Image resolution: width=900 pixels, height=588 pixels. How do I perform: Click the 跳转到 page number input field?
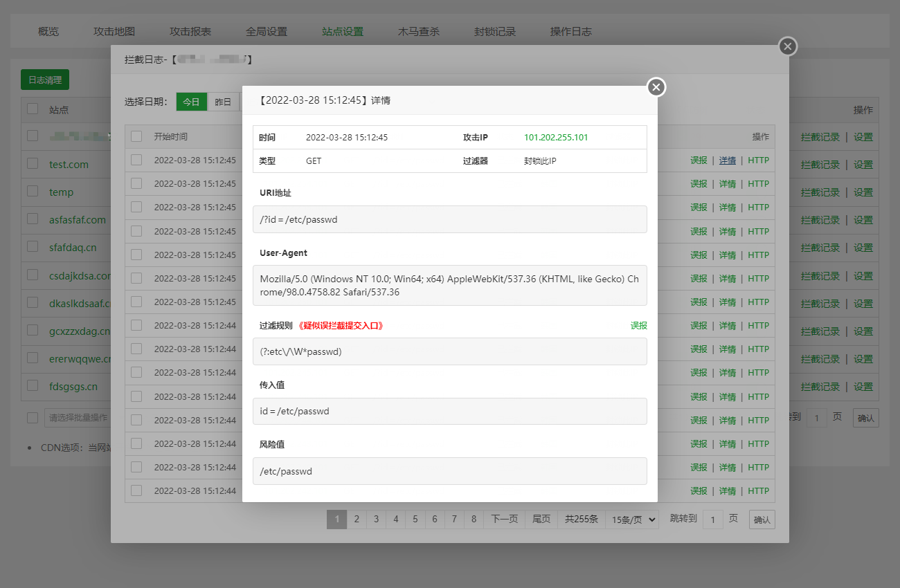point(712,520)
